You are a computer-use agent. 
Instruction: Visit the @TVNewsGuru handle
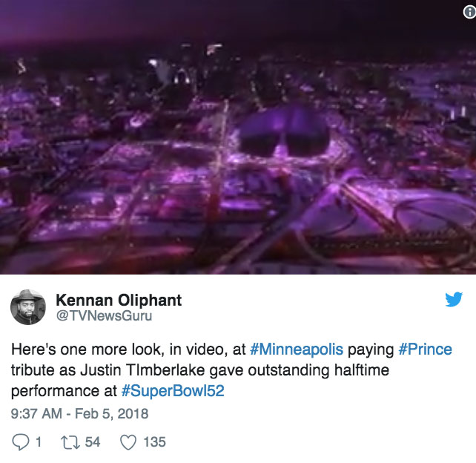tap(104, 315)
